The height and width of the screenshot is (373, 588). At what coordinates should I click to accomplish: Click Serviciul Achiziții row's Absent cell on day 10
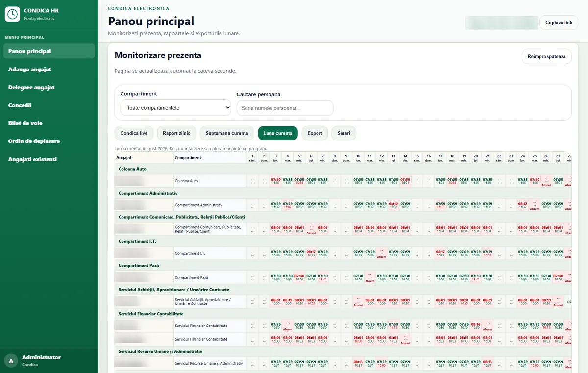[358, 302]
